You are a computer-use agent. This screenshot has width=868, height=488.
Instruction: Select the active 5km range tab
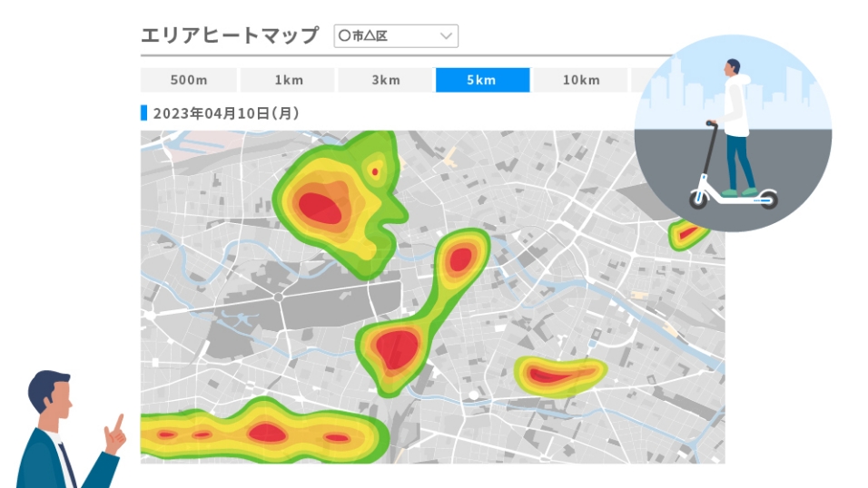click(x=482, y=80)
